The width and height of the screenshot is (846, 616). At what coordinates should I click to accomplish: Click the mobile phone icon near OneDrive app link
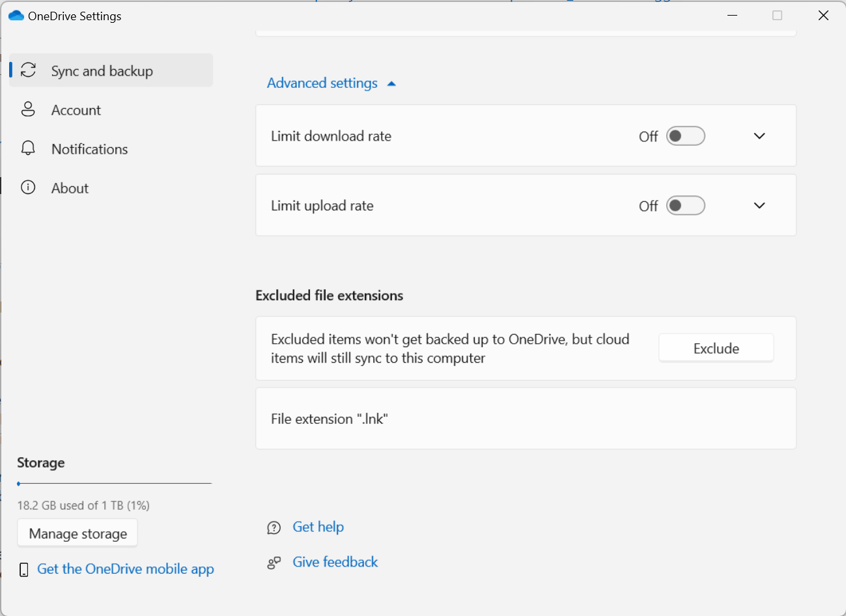(23, 568)
